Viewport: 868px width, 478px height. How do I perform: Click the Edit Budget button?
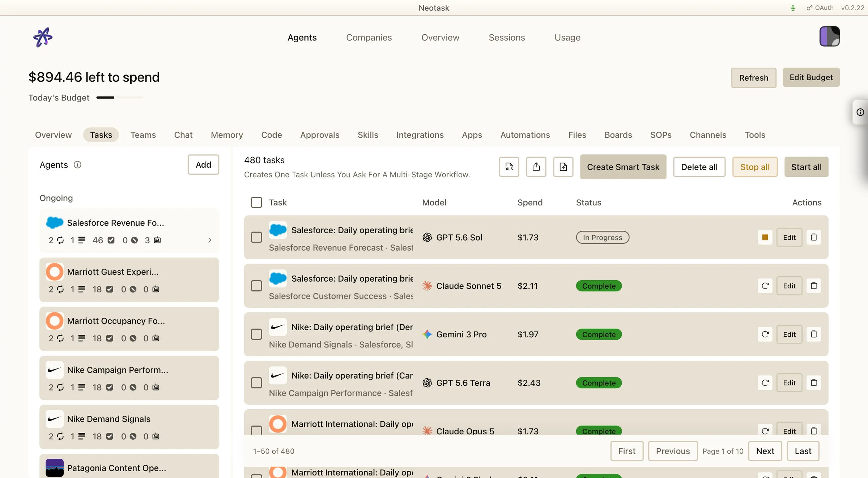point(811,77)
